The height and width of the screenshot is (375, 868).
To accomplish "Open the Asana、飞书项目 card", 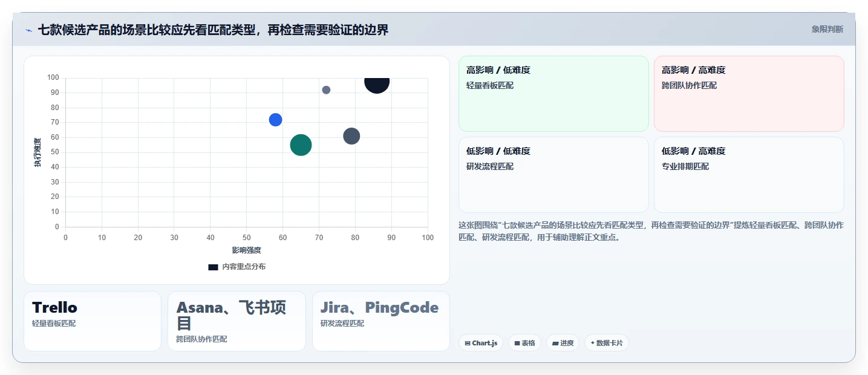I will 237,321.
